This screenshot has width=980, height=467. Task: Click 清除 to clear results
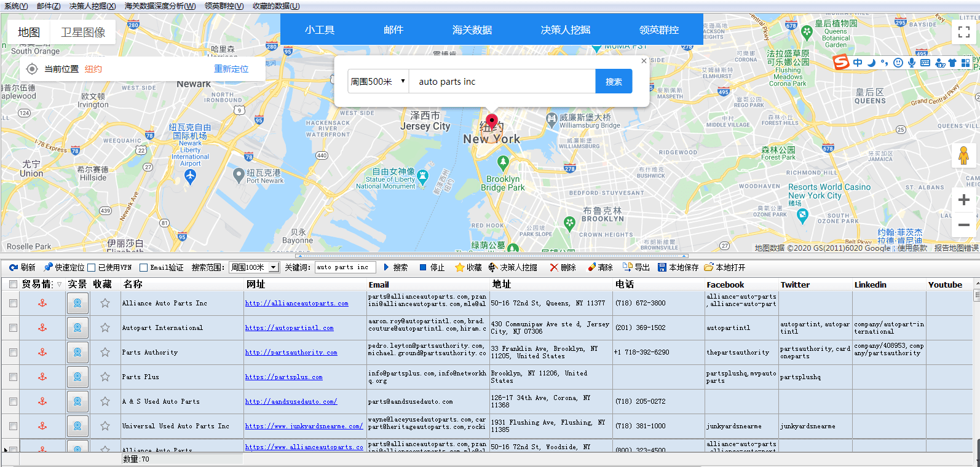pos(600,267)
